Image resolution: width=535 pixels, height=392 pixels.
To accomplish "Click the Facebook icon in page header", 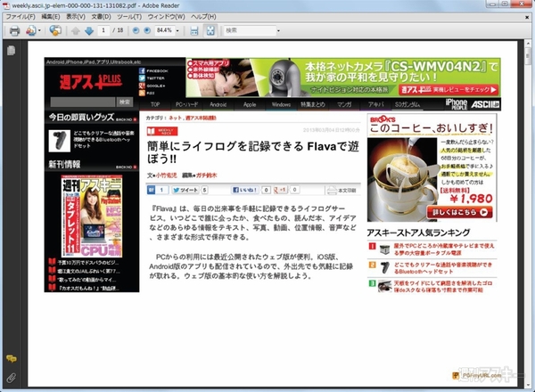I will [x=142, y=71].
